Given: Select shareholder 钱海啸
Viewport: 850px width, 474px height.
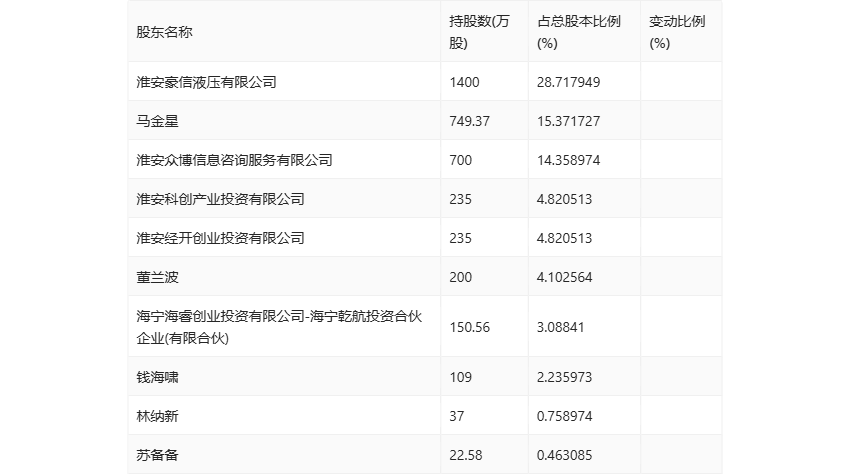Looking at the screenshot, I should [x=157, y=377].
